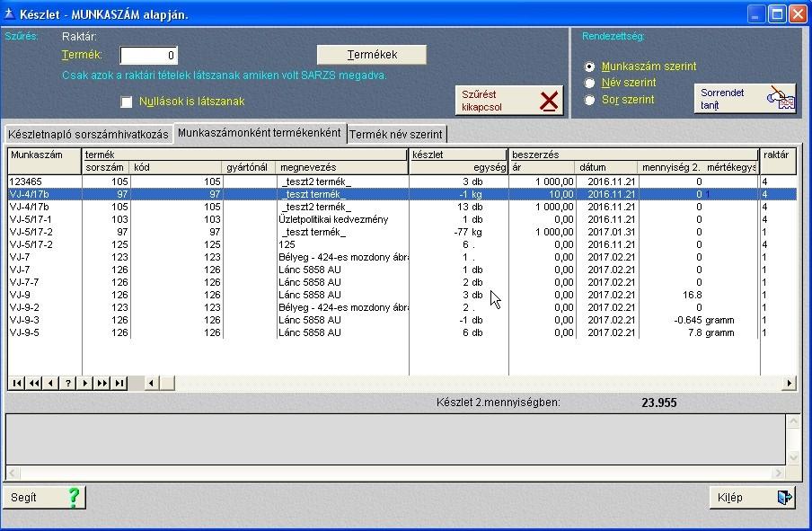Maximize the Készlet window
This screenshot has height=531, width=812.
(777, 13)
